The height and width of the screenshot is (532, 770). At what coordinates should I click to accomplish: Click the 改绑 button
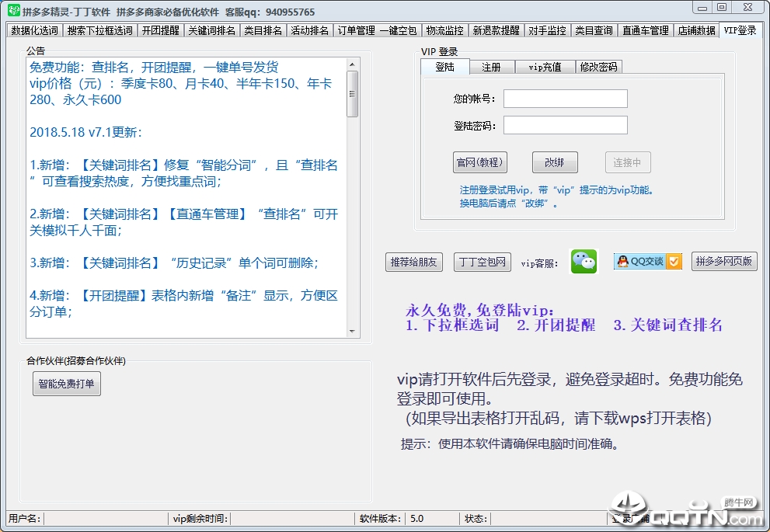555,162
